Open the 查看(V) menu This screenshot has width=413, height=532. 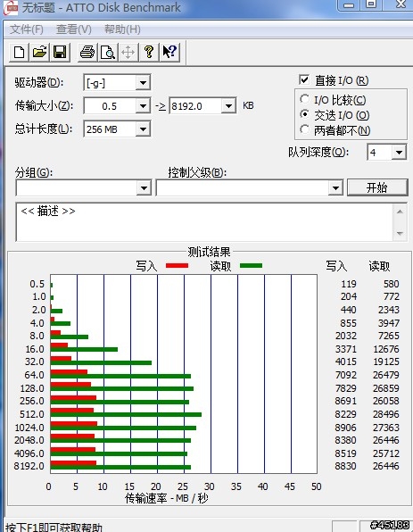tap(73, 29)
